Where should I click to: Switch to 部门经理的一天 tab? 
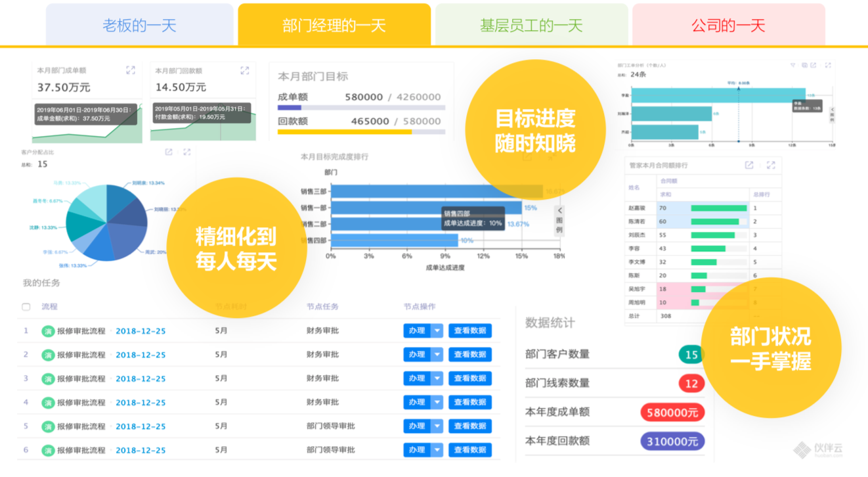click(x=334, y=25)
